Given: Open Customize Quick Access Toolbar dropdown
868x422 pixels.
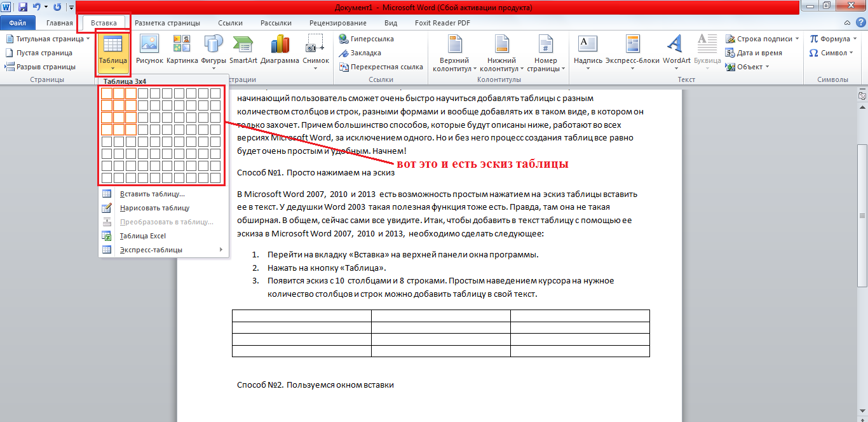Looking at the screenshot, I should tap(71, 8).
